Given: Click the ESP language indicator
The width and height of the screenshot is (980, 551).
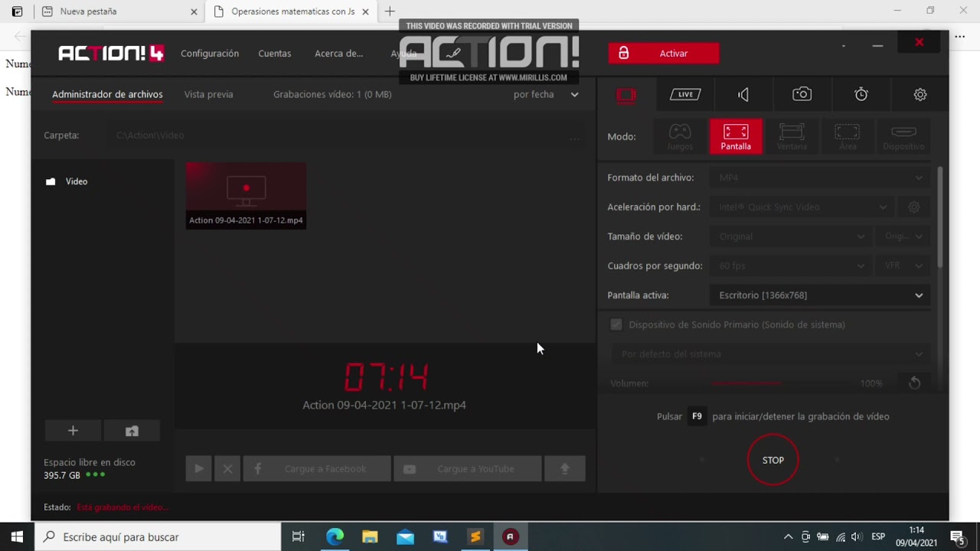Looking at the screenshot, I should (x=878, y=536).
